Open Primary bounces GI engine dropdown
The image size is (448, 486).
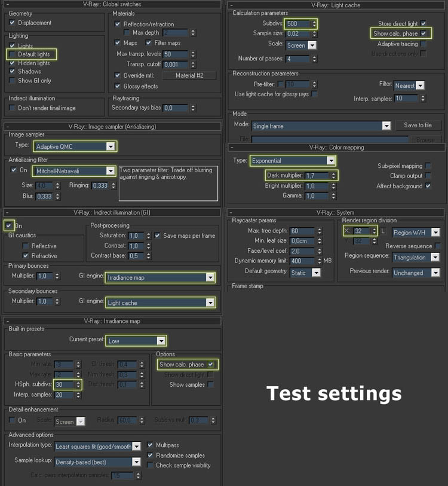point(209,277)
